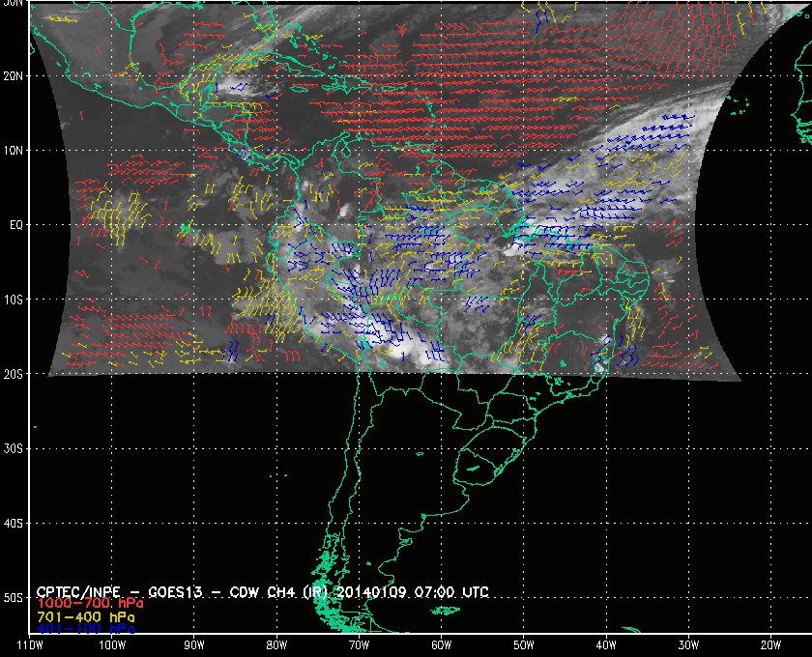Viewport: 812px width, 657px height.
Task: Click the yellow 701-400 hPa legend entry
Action: coord(85,617)
